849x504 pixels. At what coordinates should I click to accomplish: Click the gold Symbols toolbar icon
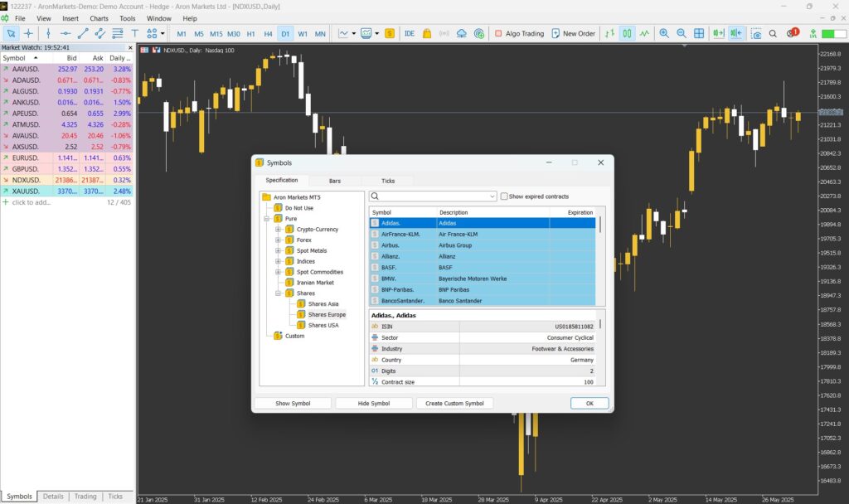click(x=390, y=33)
